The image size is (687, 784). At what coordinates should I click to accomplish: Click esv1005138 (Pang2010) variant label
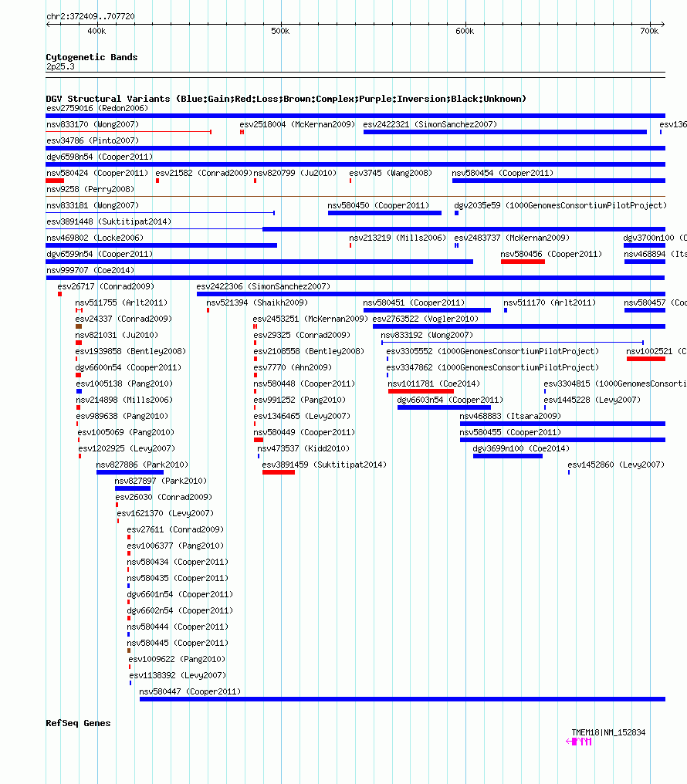coord(124,384)
